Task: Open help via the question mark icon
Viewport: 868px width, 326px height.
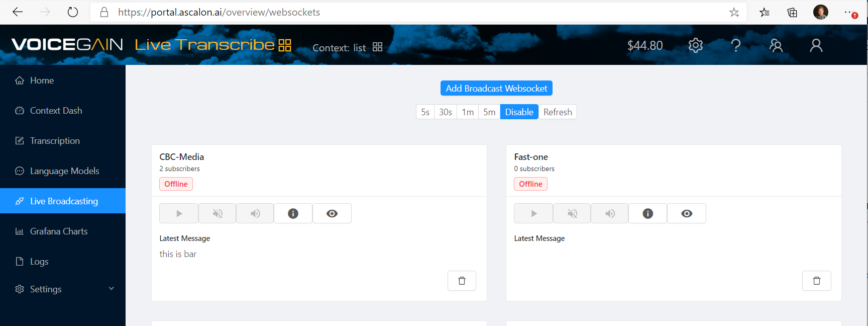Action: 736,45
